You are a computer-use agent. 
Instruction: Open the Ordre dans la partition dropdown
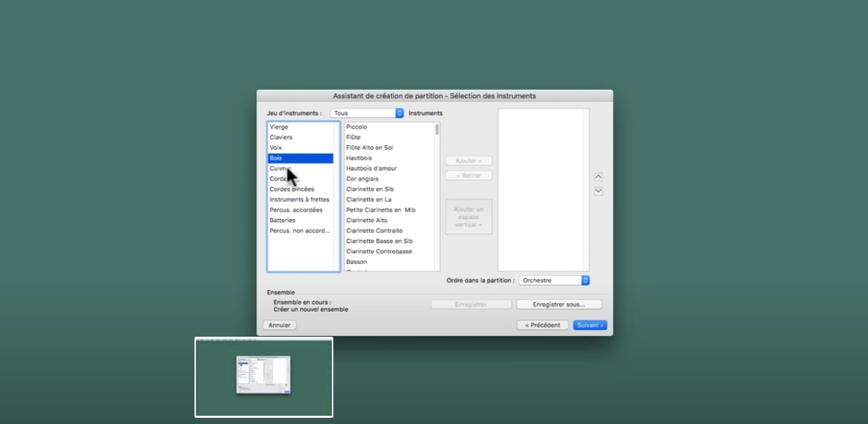[x=554, y=280]
